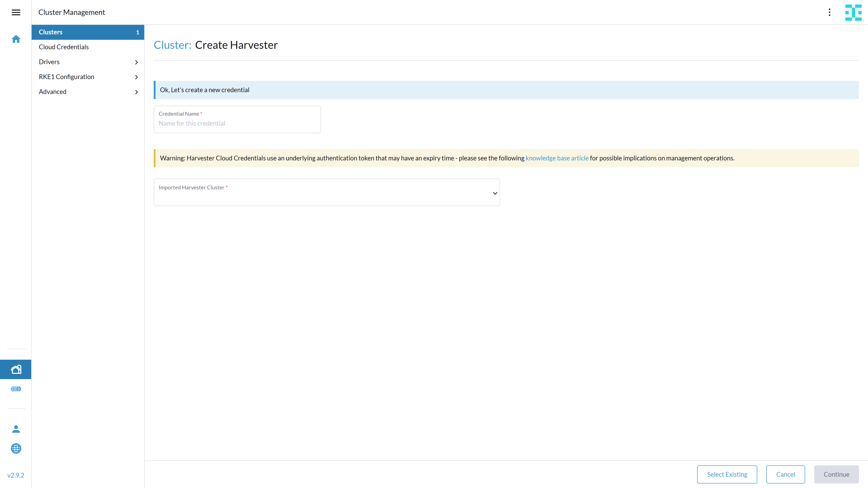Click the Select Existing button

pyautogui.click(x=727, y=474)
